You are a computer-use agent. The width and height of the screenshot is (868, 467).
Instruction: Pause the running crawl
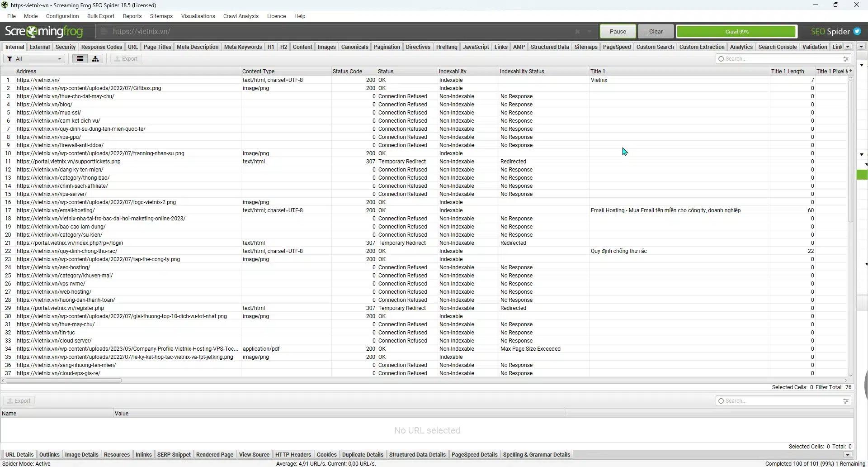618,32
